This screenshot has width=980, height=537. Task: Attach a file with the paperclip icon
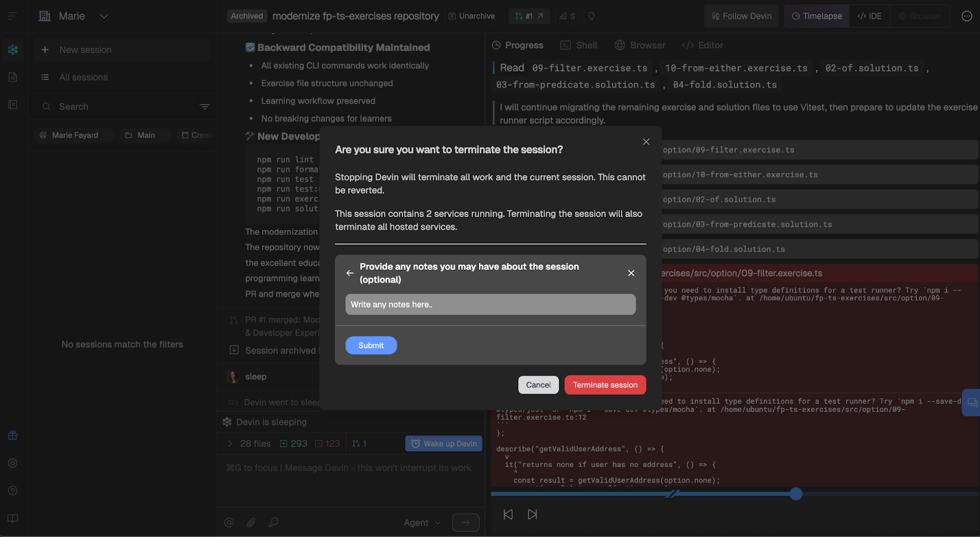(251, 522)
